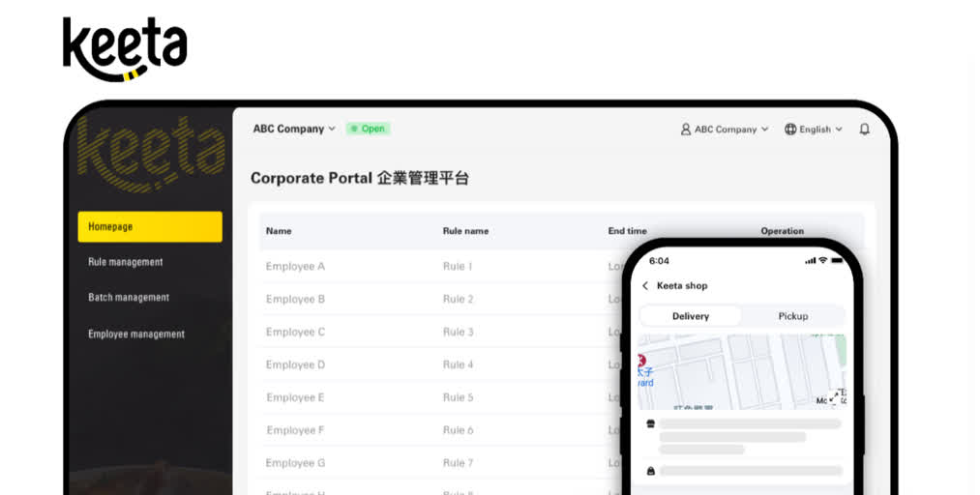Click the Employee B cell

(295, 299)
